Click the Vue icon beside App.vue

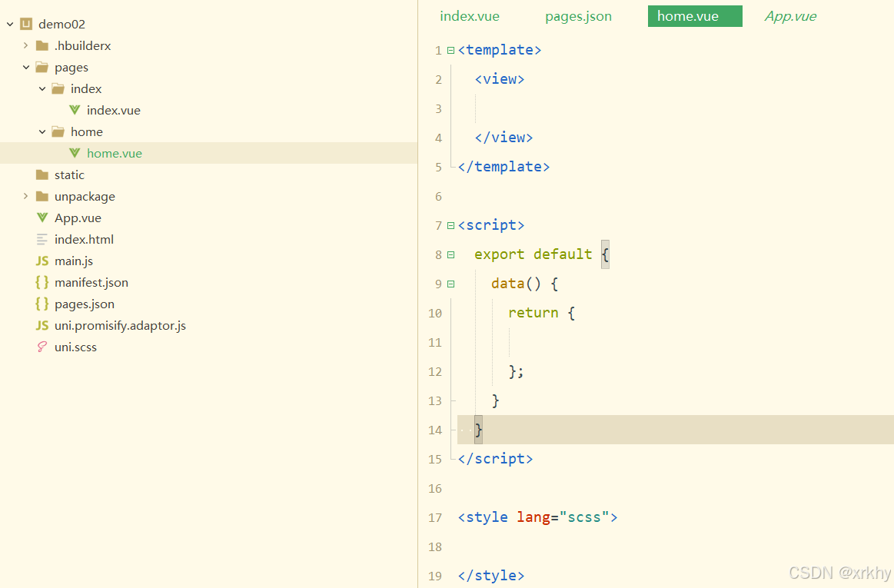(42, 218)
